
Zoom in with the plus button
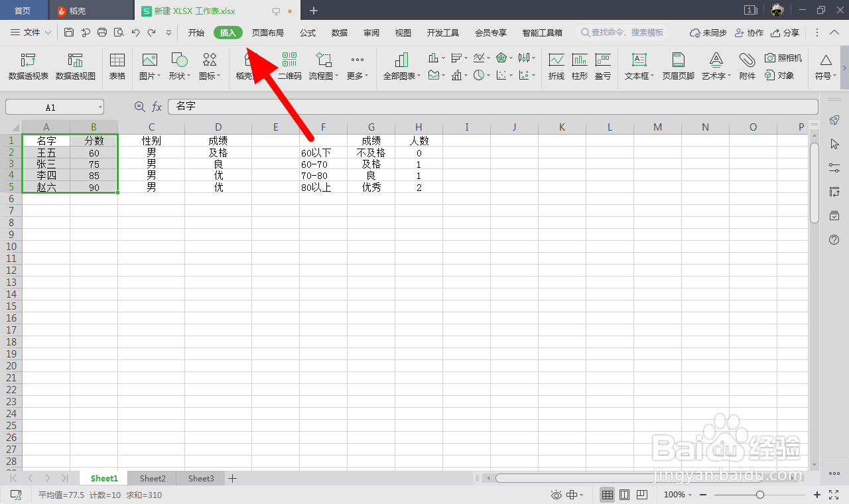[817, 495]
